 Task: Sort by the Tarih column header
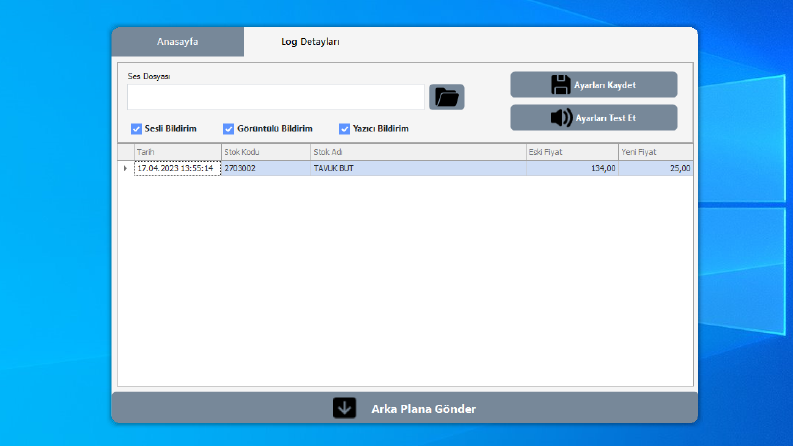pos(178,152)
